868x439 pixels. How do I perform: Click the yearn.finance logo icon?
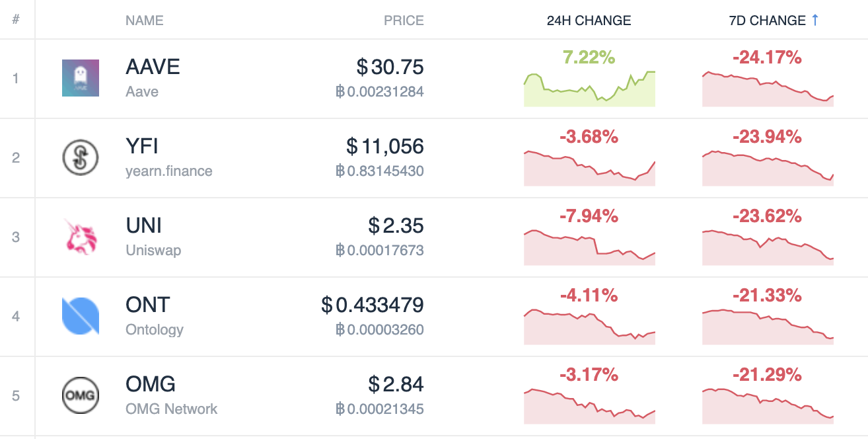point(80,157)
